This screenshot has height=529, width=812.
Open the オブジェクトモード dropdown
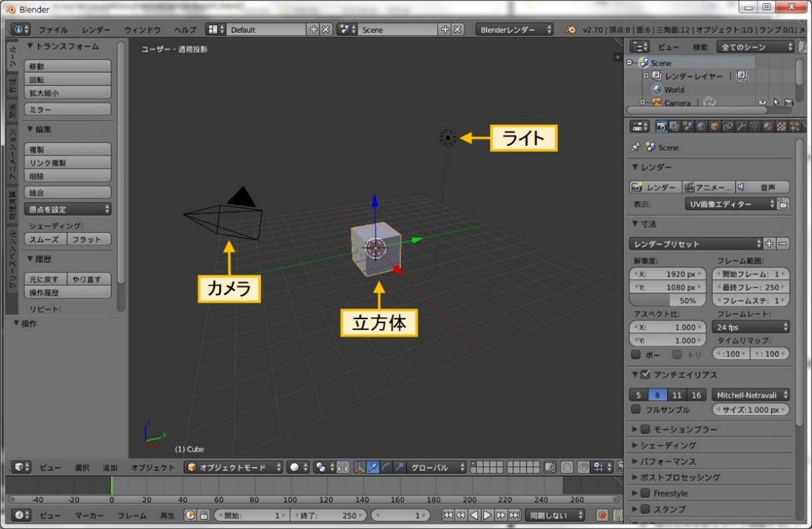[234, 468]
